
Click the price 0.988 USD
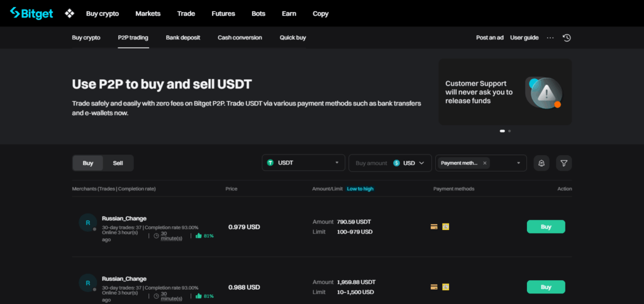click(x=244, y=287)
